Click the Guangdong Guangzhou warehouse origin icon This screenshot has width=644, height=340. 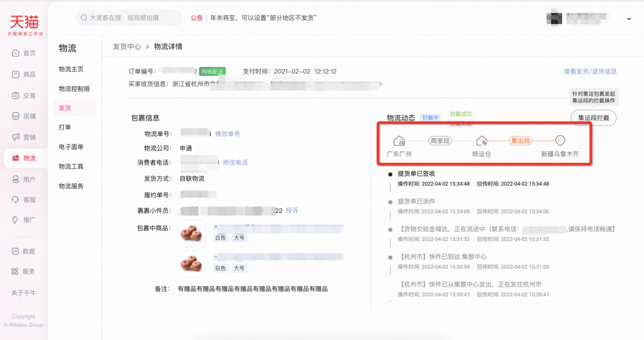399,141
